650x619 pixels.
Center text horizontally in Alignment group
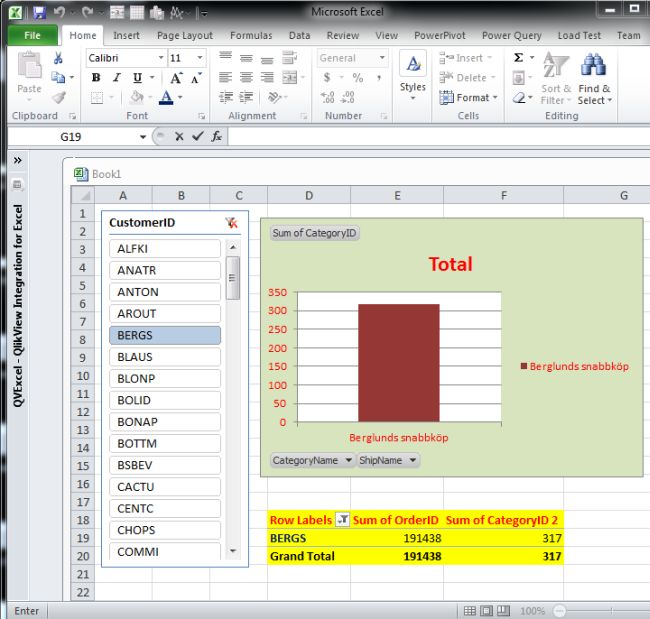246,77
